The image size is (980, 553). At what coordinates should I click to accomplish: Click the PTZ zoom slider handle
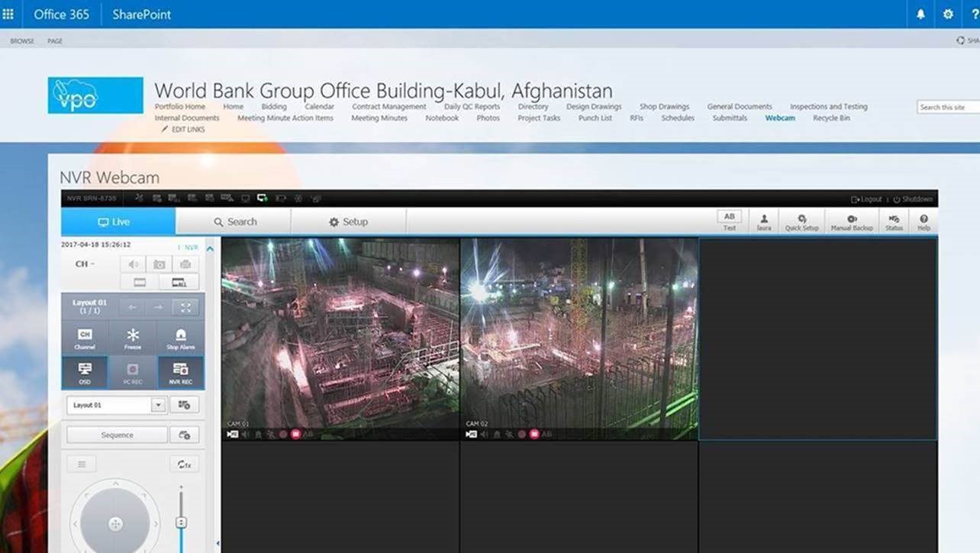click(x=182, y=522)
